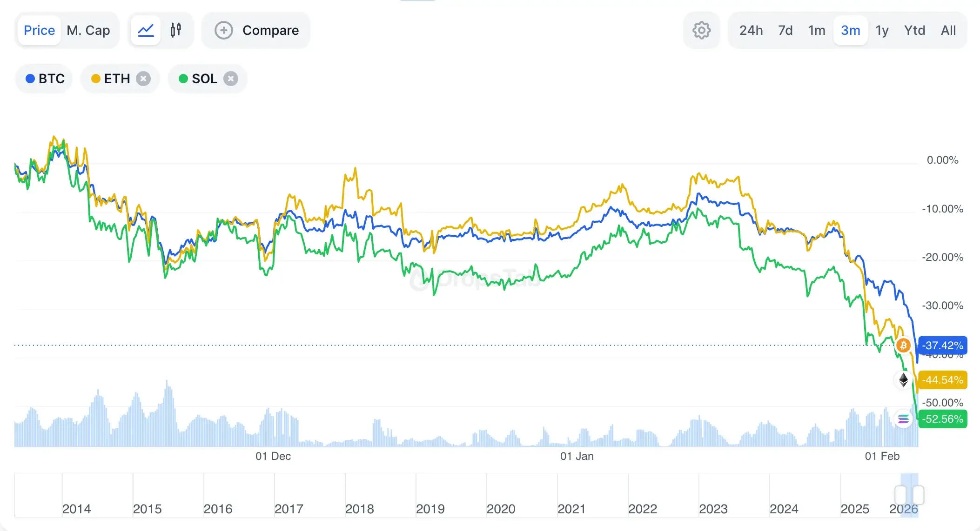Show the All time range
Image resolution: width=980 pixels, height=531 pixels.
click(x=948, y=31)
